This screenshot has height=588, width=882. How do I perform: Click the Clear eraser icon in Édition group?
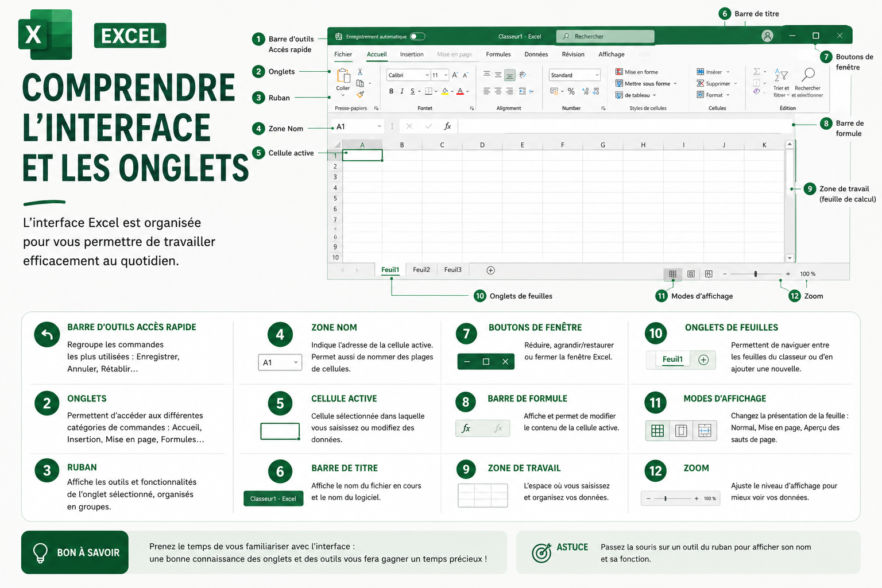click(x=756, y=91)
